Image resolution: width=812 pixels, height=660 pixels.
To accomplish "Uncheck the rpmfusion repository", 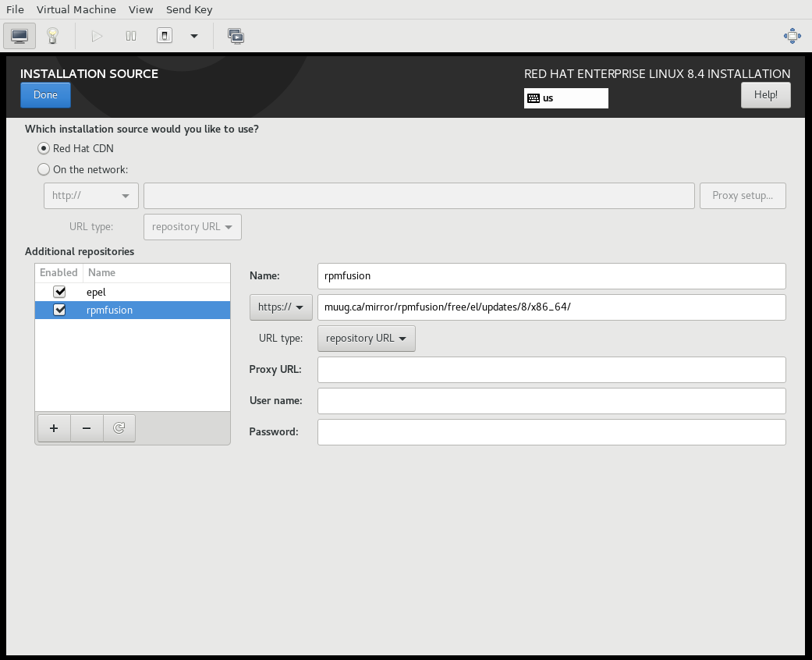I will [59, 310].
